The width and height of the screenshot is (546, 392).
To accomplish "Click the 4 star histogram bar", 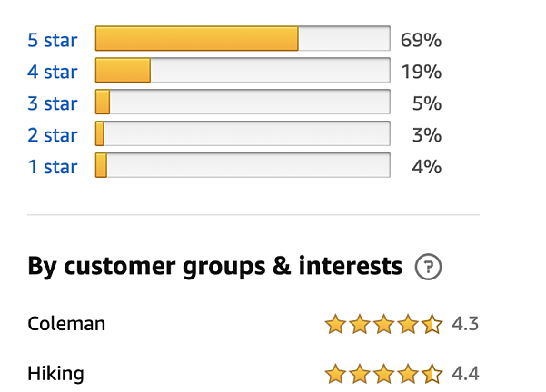I will click(x=243, y=70).
